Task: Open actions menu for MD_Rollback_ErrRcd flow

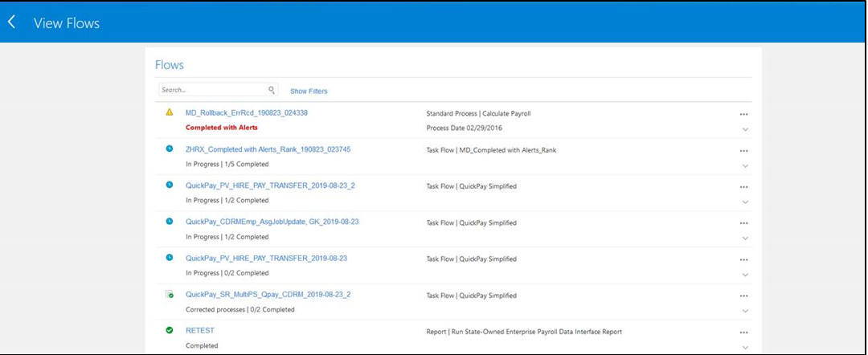Action: pyautogui.click(x=743, y=114)
